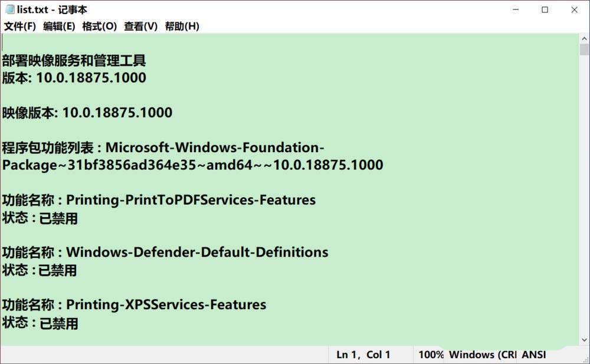
Task: Open the 编辑(E) menu
Action: tap(59, 27)
